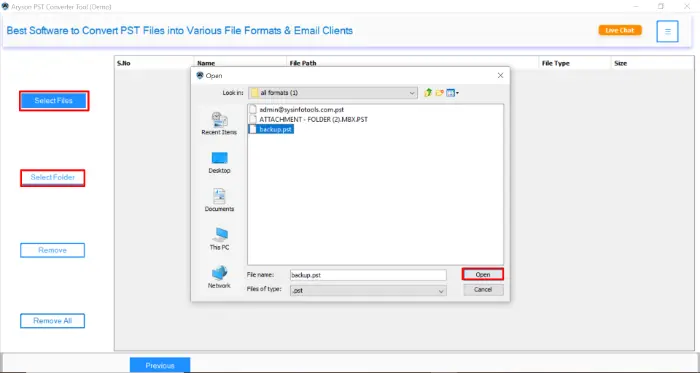
Task: Click file icon beside admin@sysinfotools.com.pst
Action: [253, 109]
